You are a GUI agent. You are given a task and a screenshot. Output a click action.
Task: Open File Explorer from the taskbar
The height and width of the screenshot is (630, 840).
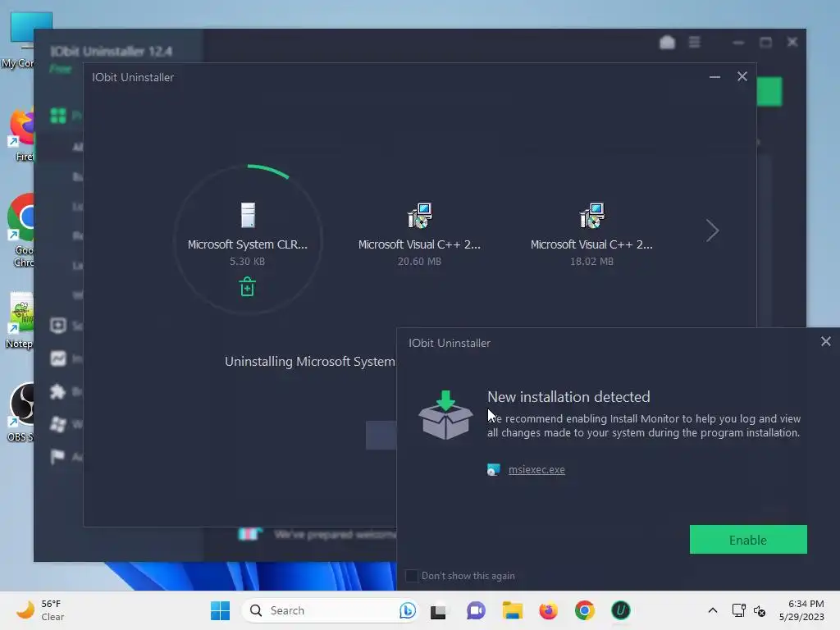[x=512, y=610]
